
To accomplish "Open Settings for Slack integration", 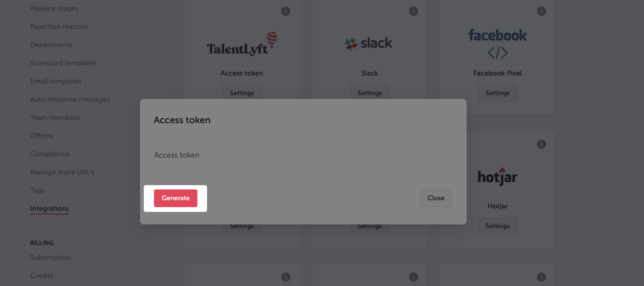I will [370, 93].
